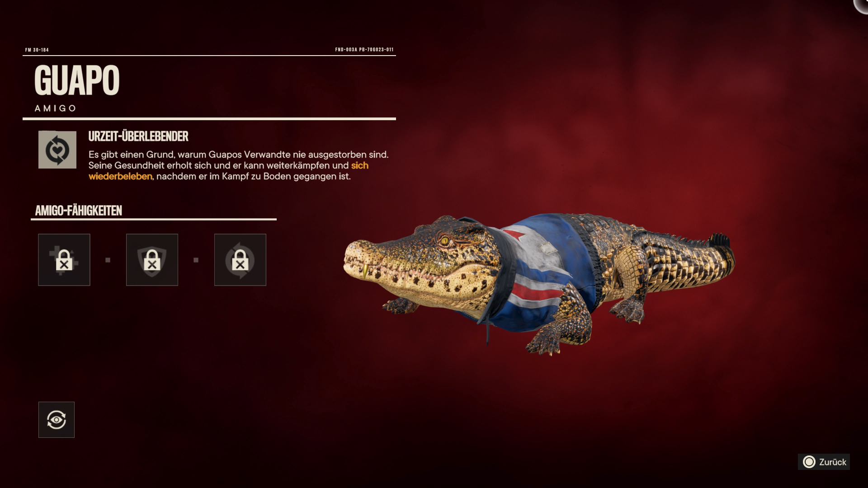Select the locked circular-arrows Amigo ability
Image resolution: width=868 pixels, height=488 pixels.
(x=240, y=260)
